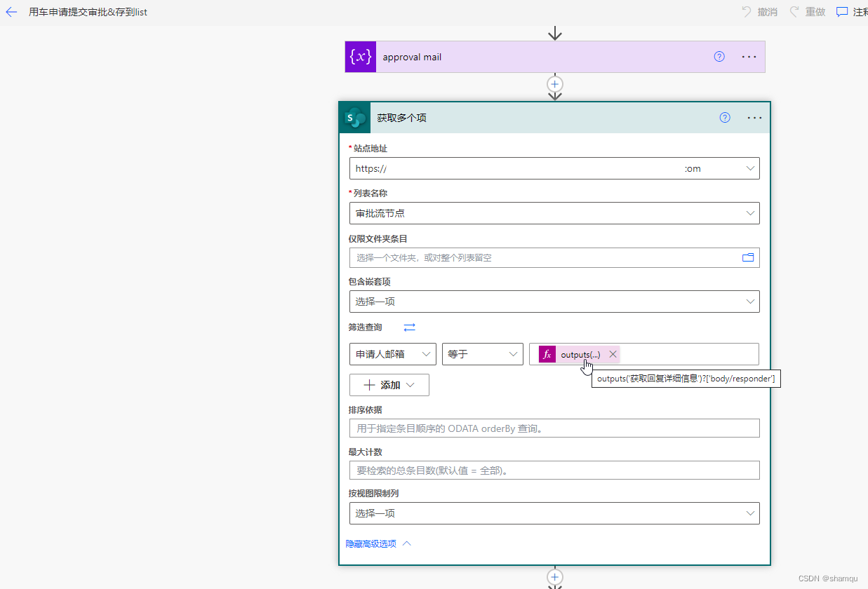
Task: Click the back arrow to leave the flow editor
Action: pyautogui.click(x=11, y=12)
